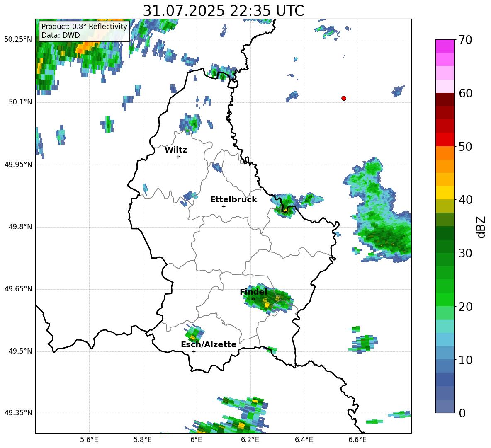Click the colorbar tick label '0'
This screenshot has width=491, height=448.
tap(462, 413)
